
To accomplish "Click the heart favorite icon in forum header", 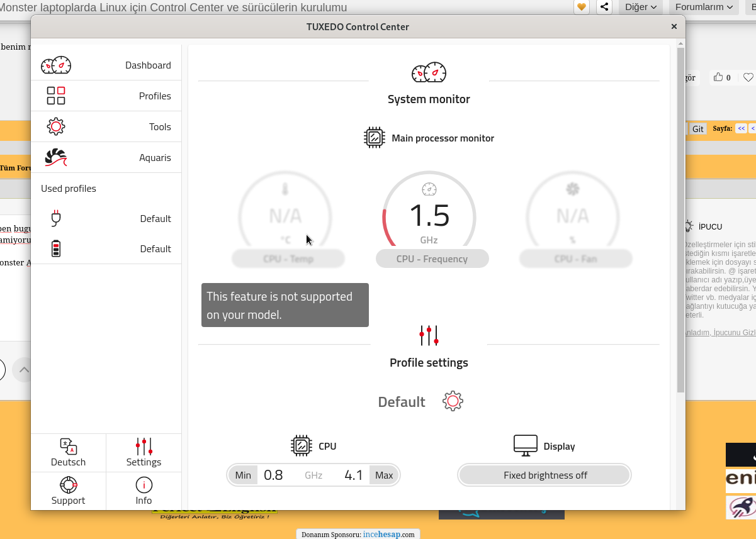I will tap(582, 7).
